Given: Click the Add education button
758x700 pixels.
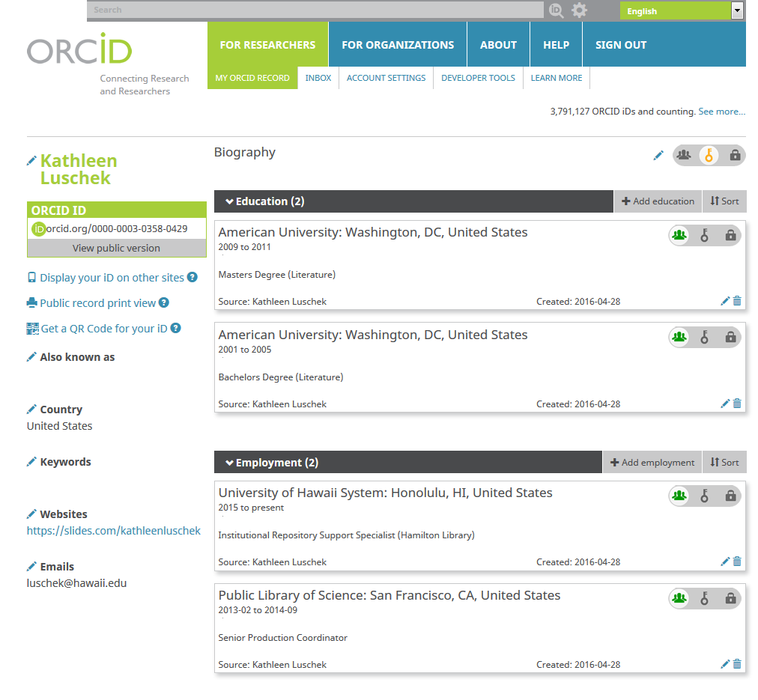Looking at the screenshot, I should coord(658,201).
